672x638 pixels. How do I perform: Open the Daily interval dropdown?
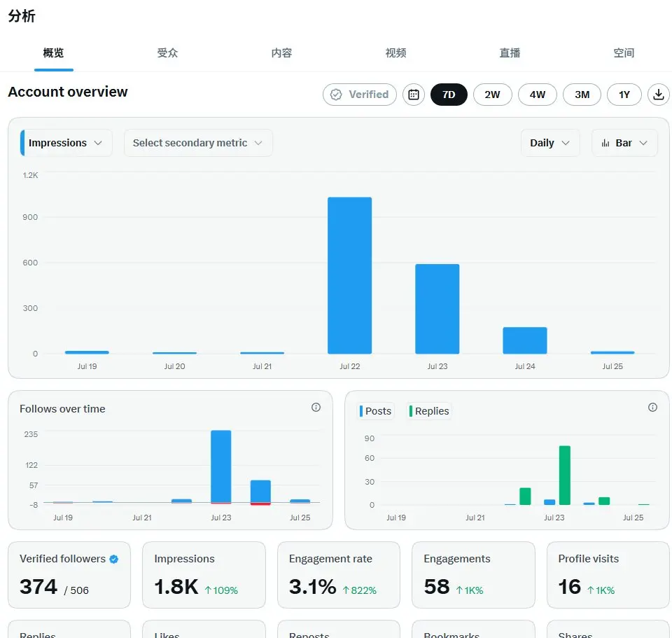click(550, 143)
